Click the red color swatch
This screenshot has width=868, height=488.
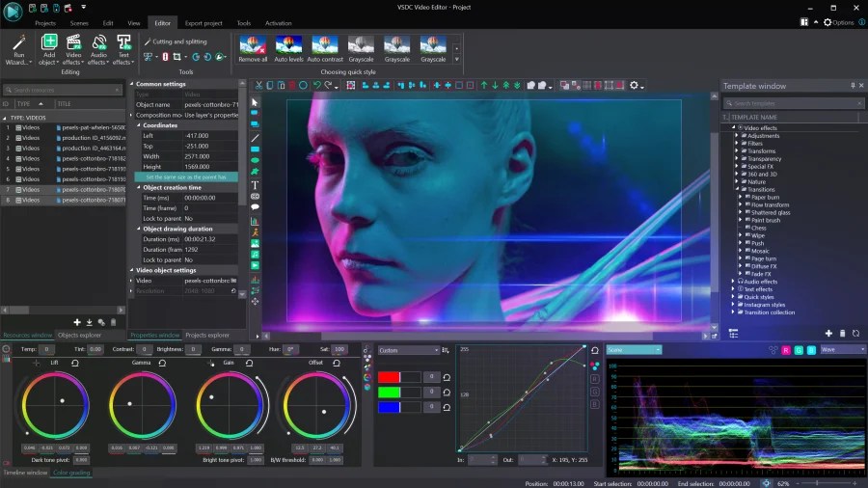(x=390, y=377)
